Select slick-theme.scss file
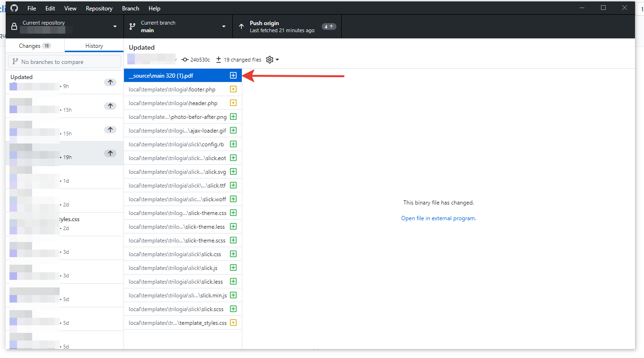644x358 pixels. [183, 240]
